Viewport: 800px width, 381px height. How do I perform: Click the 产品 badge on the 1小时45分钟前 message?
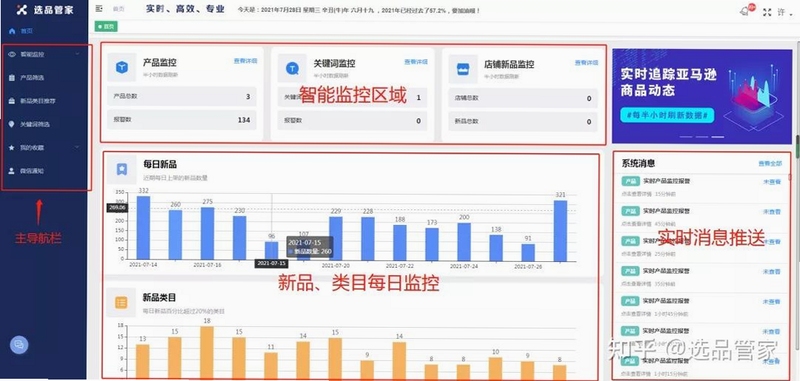631,301
